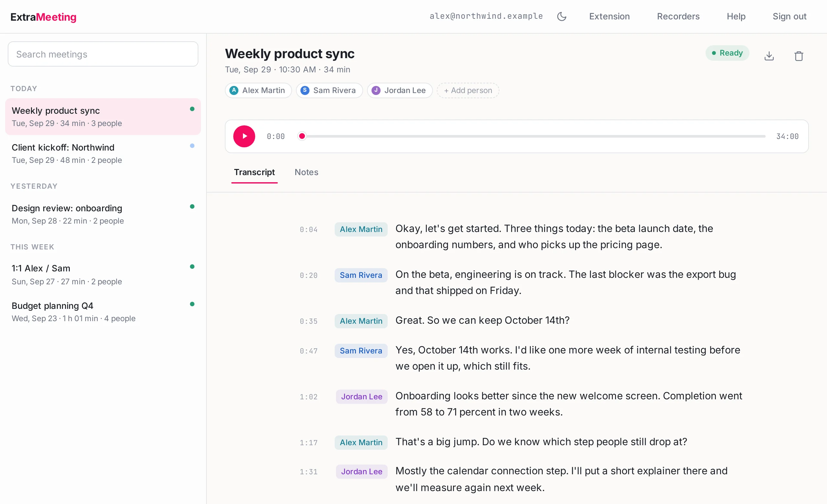Click Jordan Lee speaker tag at 1:31

tap(361, 471)
